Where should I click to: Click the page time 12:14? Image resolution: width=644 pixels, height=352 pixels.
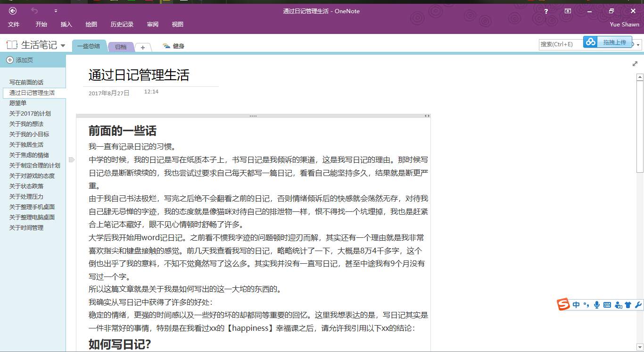[151, 92]
